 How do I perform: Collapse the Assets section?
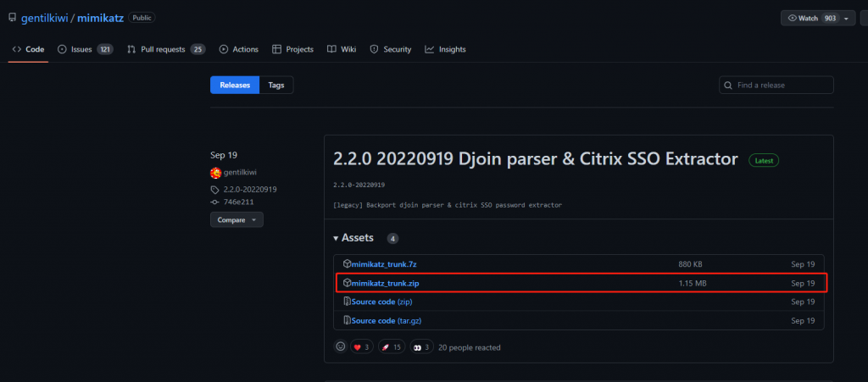353,238
